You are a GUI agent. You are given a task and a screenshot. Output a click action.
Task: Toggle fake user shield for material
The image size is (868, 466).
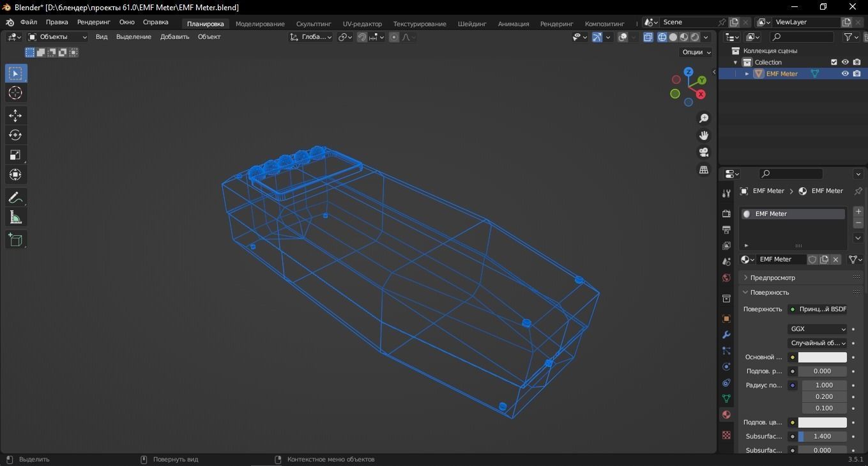pos(812,260)
